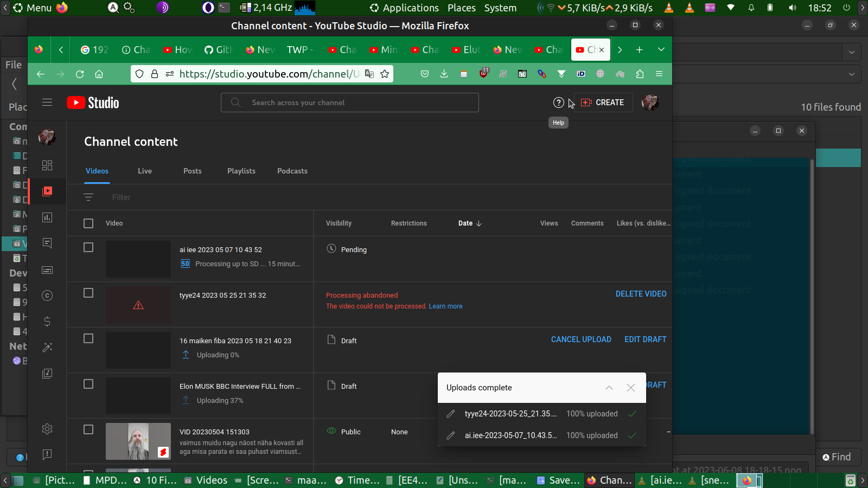The height and width of the screenshot is (488, 868).
Task: Select the 'ai iee 2023 05 07' video checkbox
Action: pyautogui.click(x=88, y=247)
